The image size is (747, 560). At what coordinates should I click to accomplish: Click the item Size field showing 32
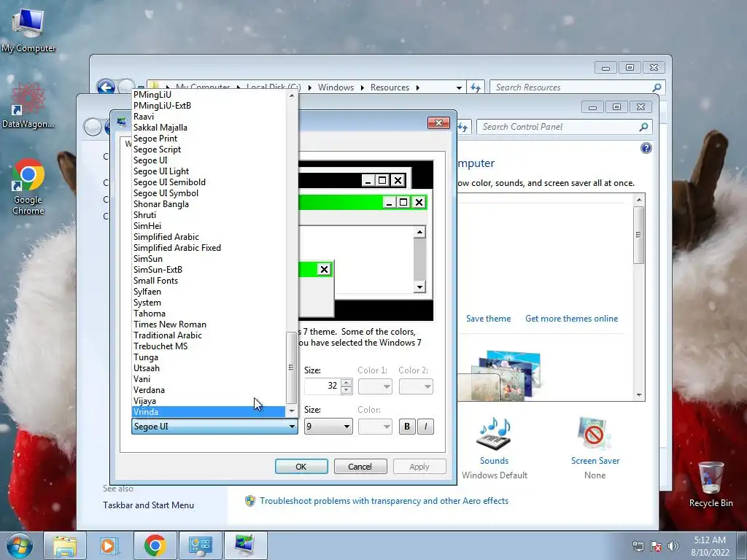coord(322,386)
